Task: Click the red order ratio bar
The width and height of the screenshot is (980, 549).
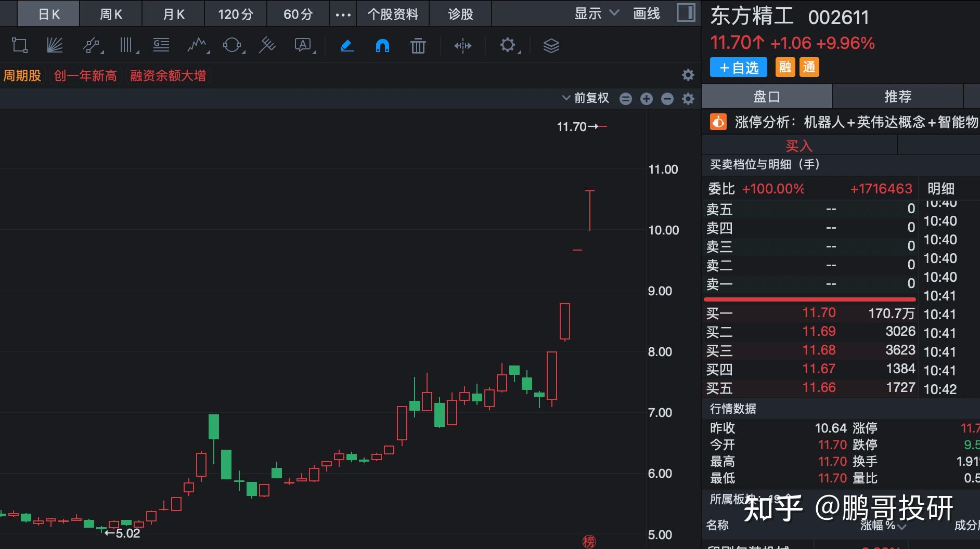Action: 809,299
